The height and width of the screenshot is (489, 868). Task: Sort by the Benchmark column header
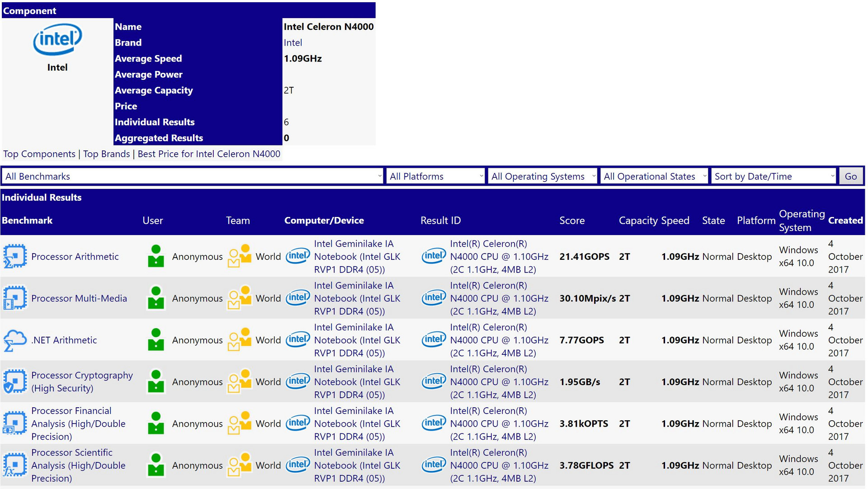[27, 221]
